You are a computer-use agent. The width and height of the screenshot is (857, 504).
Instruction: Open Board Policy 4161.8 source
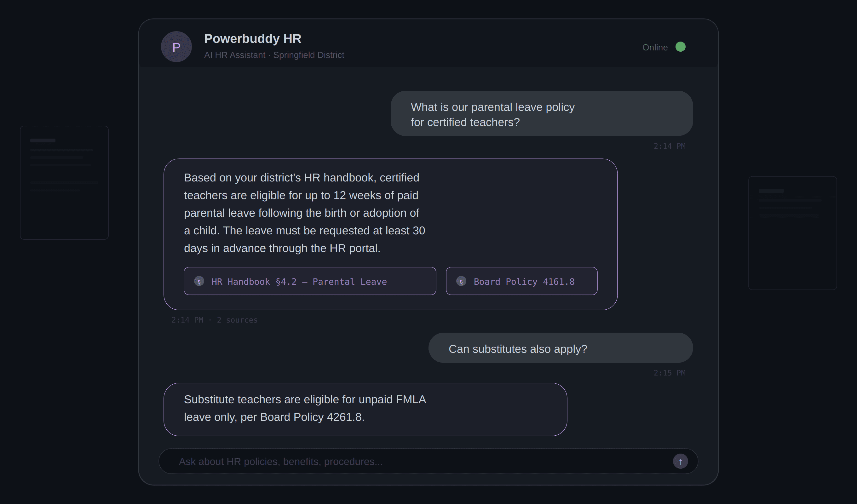pos(524,281)
